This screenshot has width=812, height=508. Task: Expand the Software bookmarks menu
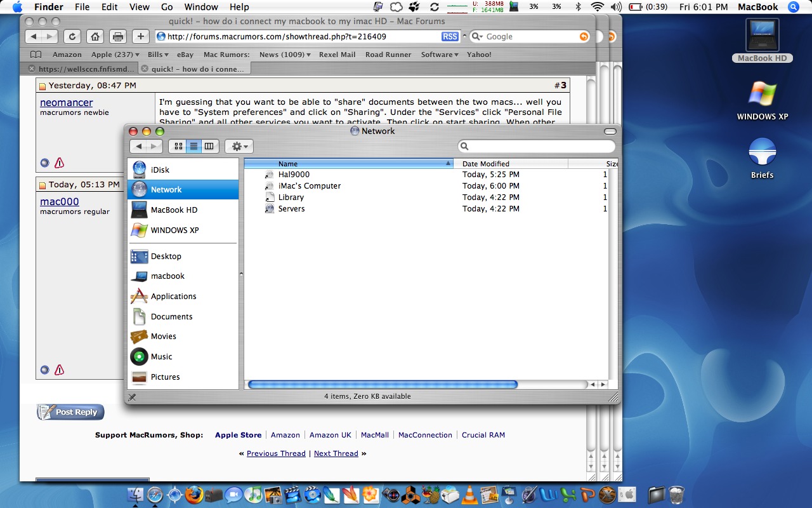coord(440,55)
